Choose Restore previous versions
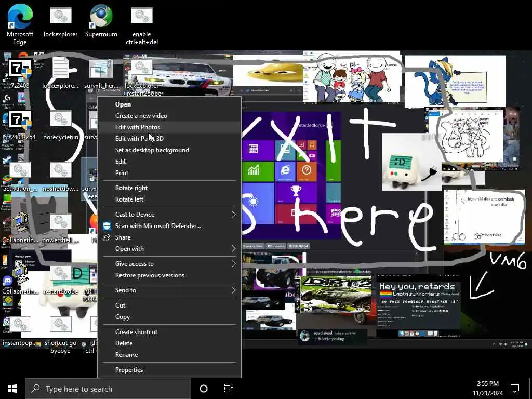The width and height of the screenshot is (532, 399). pyautogui.click(x=169, y=275)
